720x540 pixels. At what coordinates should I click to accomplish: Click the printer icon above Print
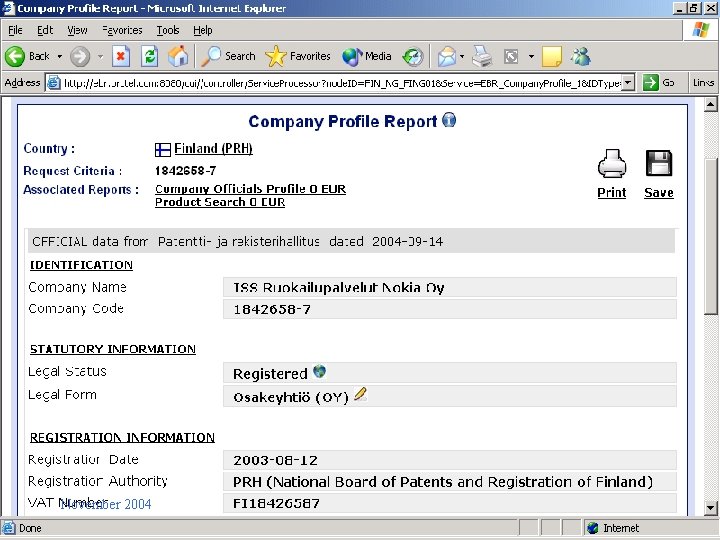[x=612, y=163]
